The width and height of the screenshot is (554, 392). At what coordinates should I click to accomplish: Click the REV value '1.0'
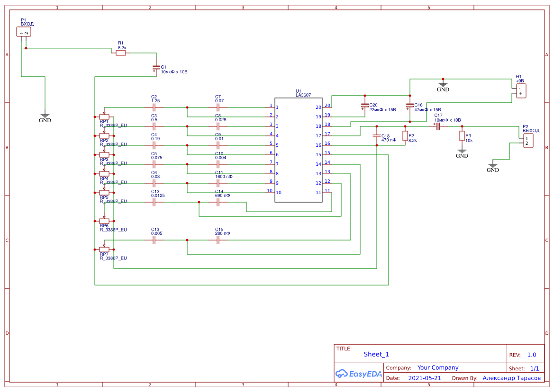tap(532, 355)
